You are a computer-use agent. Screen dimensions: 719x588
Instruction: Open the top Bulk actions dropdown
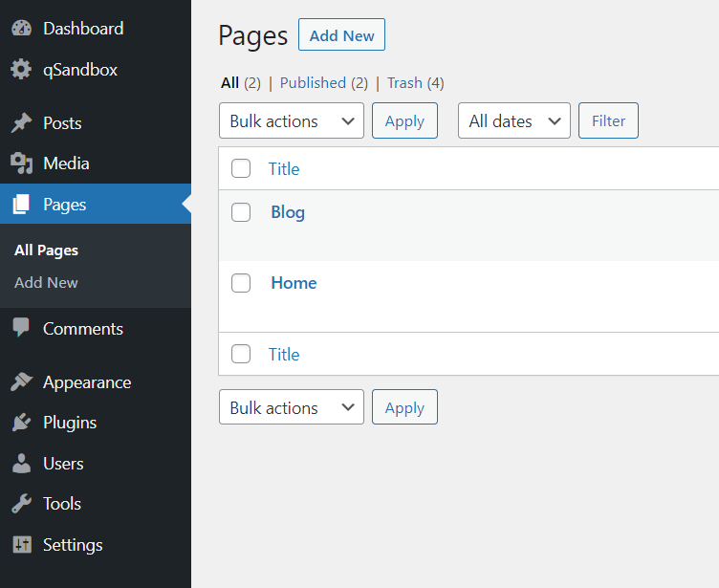(292, 120)
